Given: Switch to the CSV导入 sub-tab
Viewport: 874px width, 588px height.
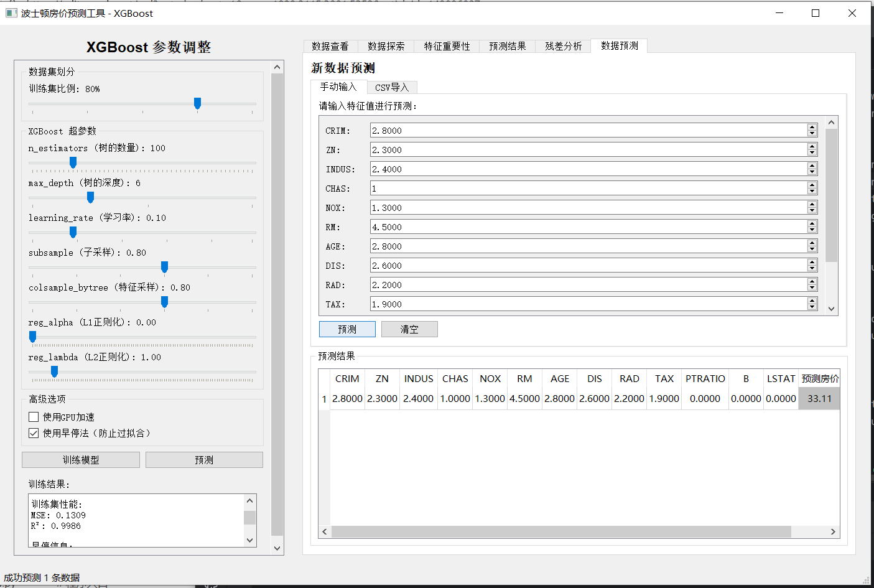Looking at the screenshot, I should coord(392,88).
